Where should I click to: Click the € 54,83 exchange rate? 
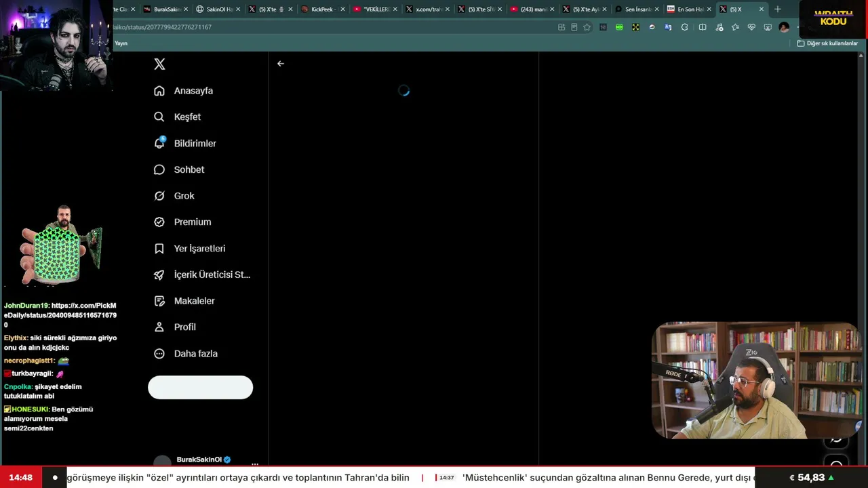pos(812,478)
